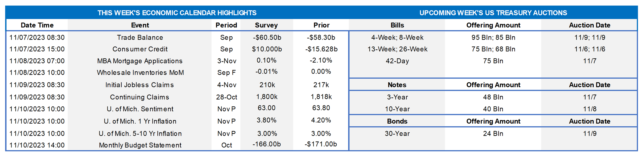Select the Date Time column header
The image size is (644, 157).
[37, 25]
